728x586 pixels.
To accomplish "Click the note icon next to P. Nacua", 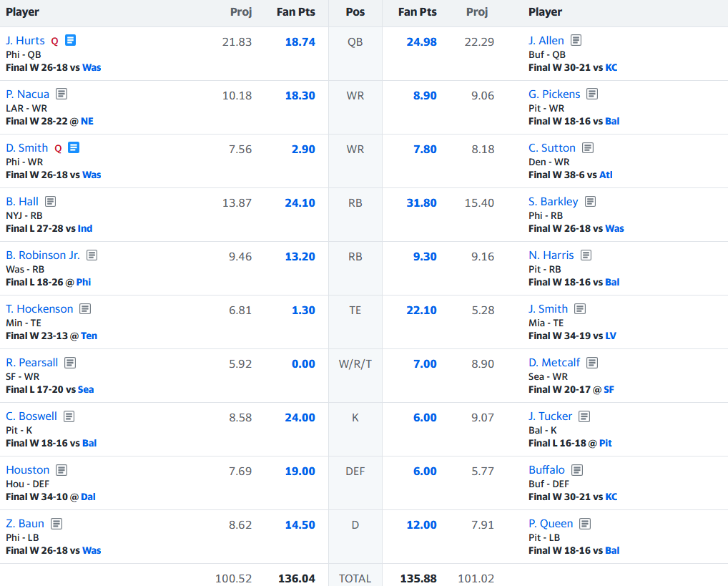I will pos(62,94).
